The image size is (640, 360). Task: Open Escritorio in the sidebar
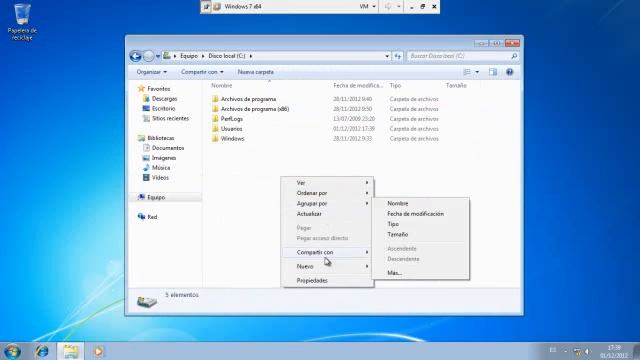point(163,109)
